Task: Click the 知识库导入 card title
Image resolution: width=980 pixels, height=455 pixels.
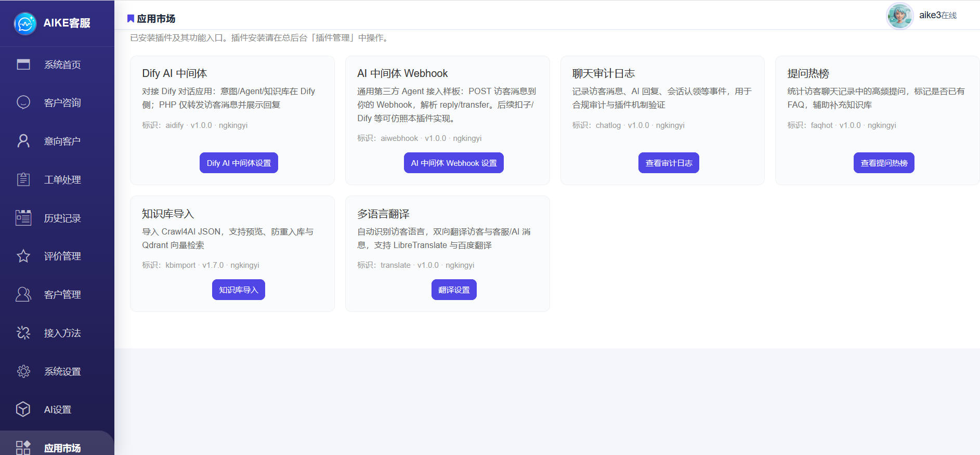Action: pyautogui.click(x=168, y=214)
